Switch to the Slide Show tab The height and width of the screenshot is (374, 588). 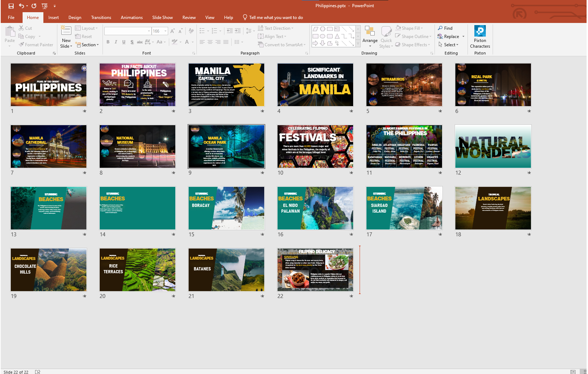[x=162, y=18]
